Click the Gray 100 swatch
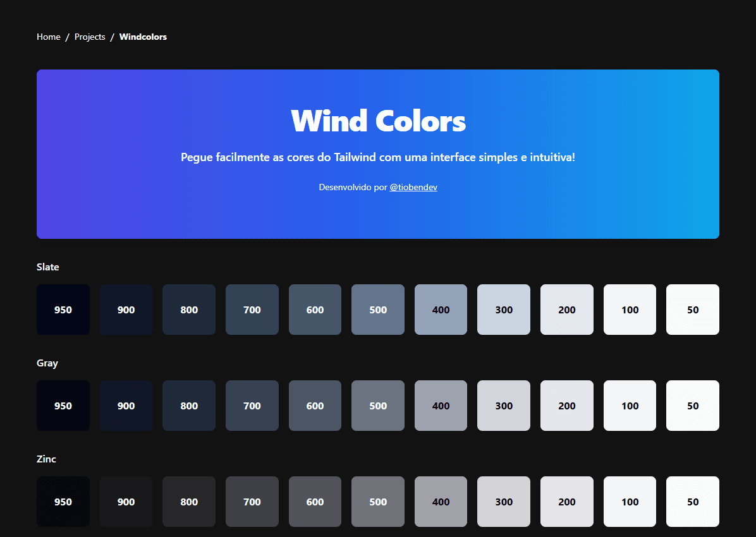This screenshot has height=537, width=756. point(630,406)
